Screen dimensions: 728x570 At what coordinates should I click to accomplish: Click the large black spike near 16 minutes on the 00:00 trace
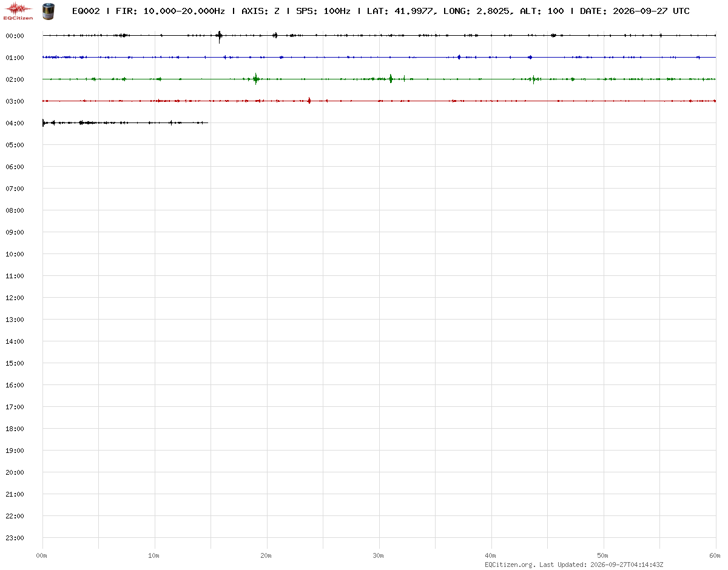coord(220,36)
